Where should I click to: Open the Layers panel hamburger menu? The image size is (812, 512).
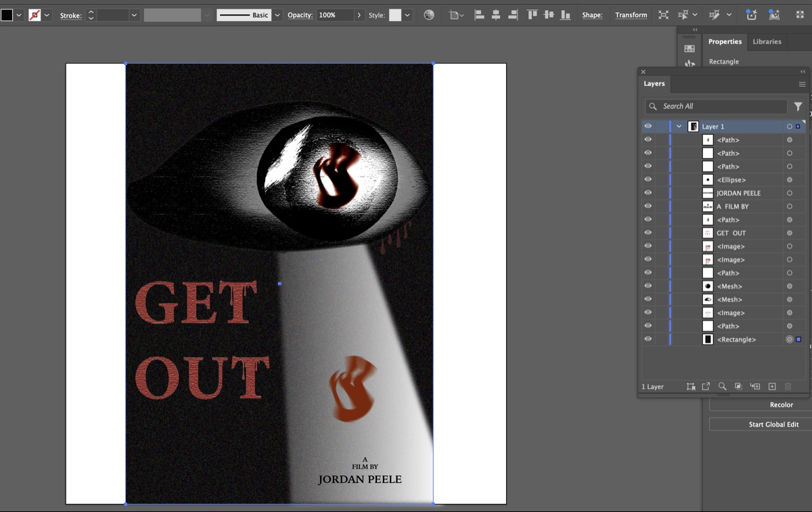pyautogui.click(x=802, y=84)
